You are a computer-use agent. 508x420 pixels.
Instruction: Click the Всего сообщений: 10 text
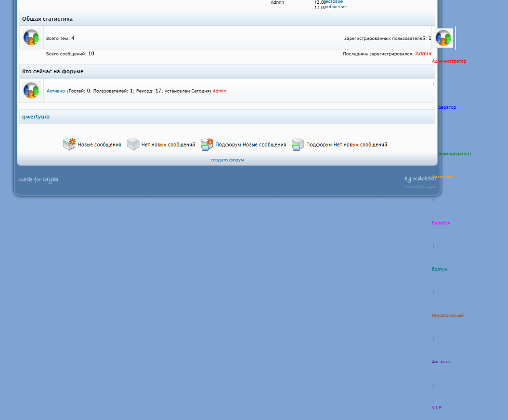point(70,54)
